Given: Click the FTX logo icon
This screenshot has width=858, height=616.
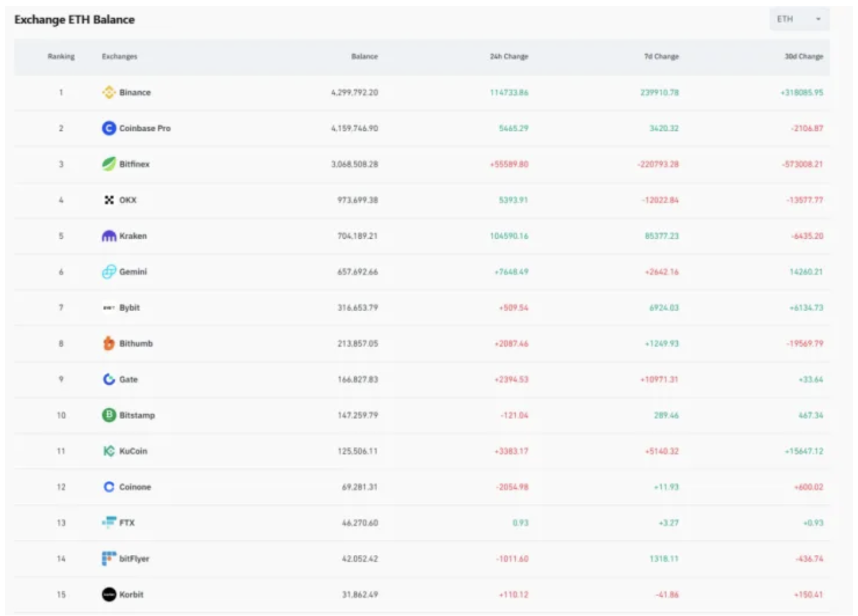Looking at the screenshot, I should pyautogui.click(x=109, y=522).
